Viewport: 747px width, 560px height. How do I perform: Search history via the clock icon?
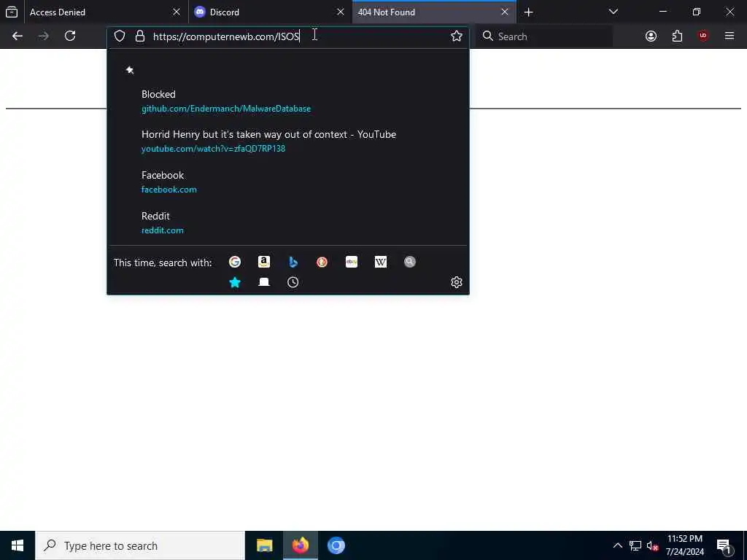pyautogui.click(x=293, y=282)
